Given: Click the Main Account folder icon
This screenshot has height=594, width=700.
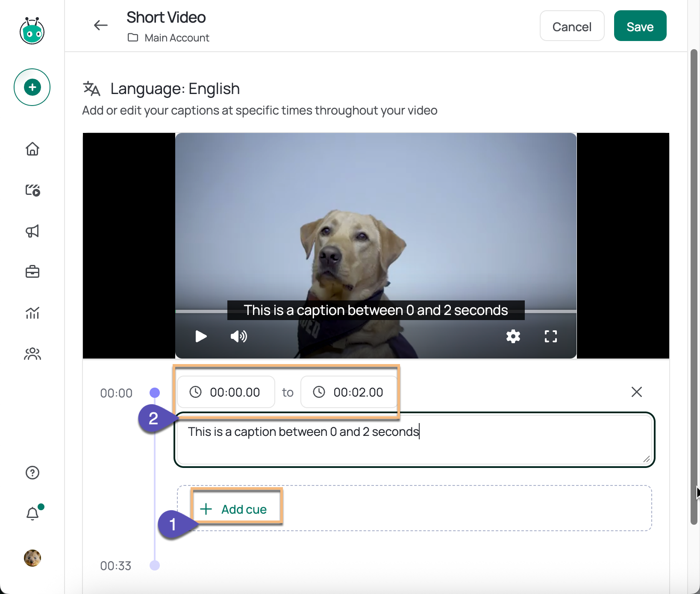Looking at the screenshot, I should 133,38.
